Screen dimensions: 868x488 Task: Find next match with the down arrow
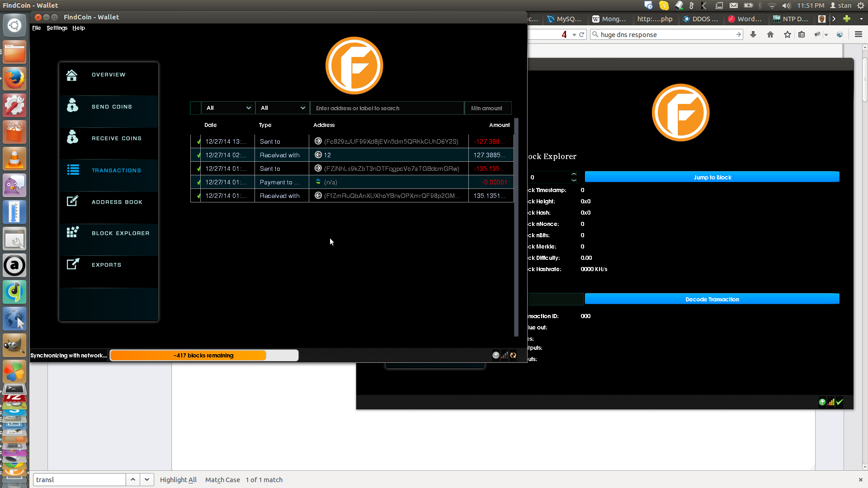pos(147,479)
